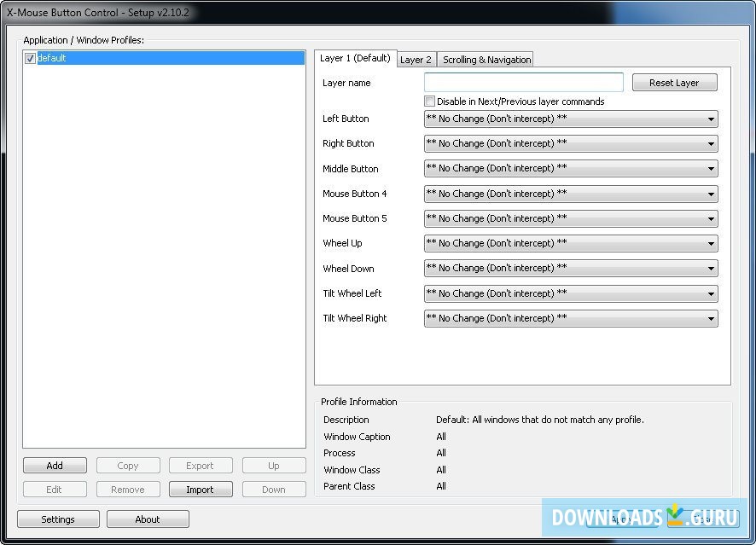Click the Copy profile button
Viewport: 756px width, 545px height.
pos(128,466)
